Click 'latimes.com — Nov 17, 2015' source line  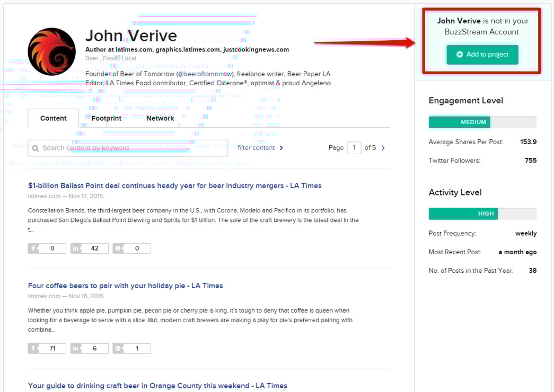coord(65,196)
